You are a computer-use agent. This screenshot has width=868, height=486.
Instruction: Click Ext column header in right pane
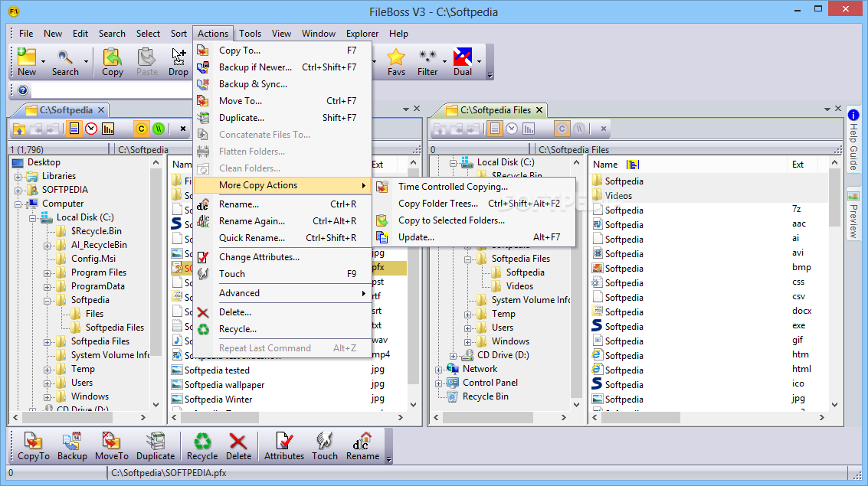[798, 165]
